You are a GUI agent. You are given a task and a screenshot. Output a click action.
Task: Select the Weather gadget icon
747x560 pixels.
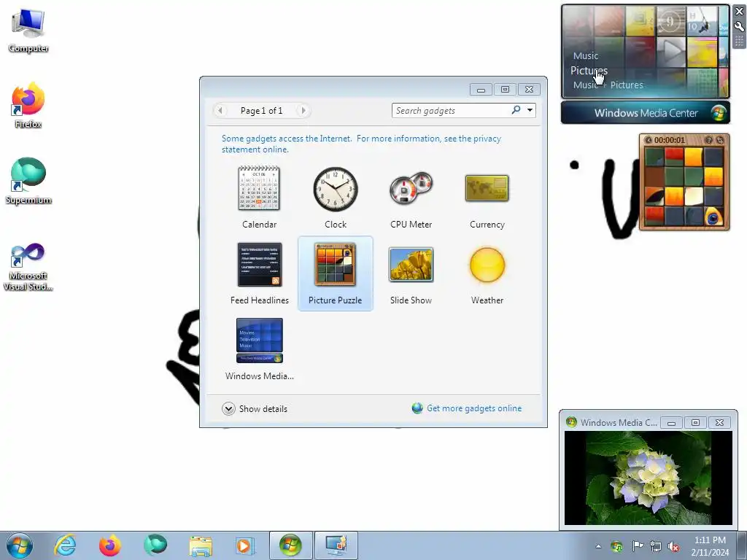487,264
